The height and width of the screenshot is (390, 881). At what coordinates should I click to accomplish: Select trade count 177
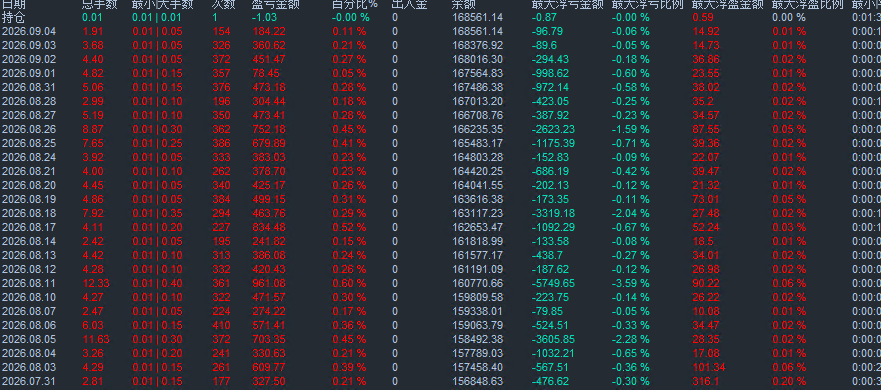pos(221,382)
